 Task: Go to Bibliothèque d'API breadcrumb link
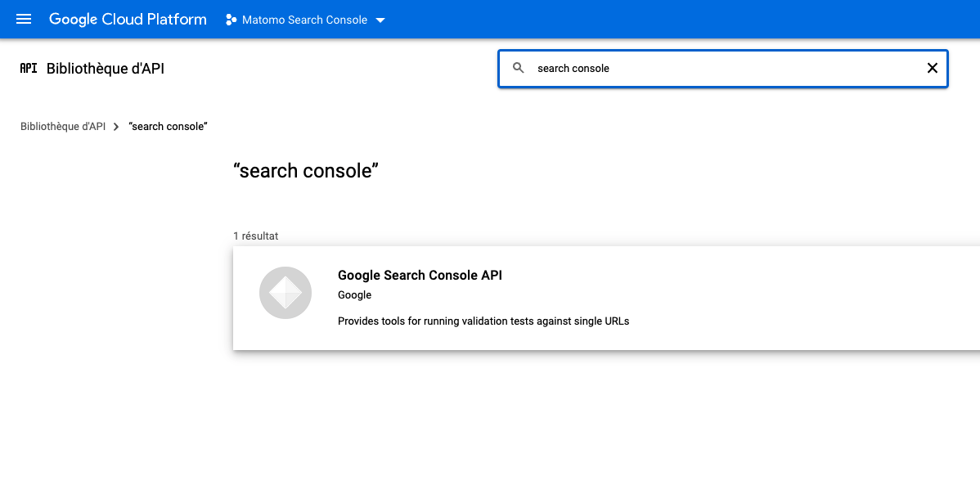pyautogui.click(x=63, y=127)
